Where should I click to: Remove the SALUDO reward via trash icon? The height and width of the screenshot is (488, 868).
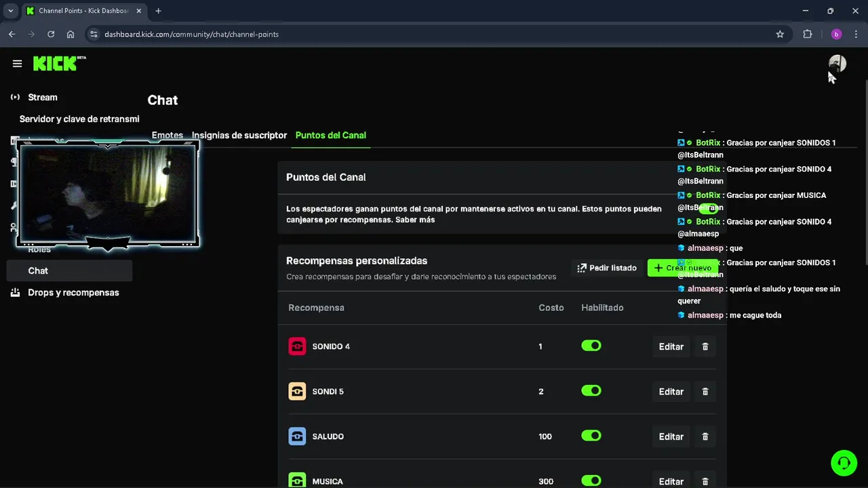pos(705,436)
